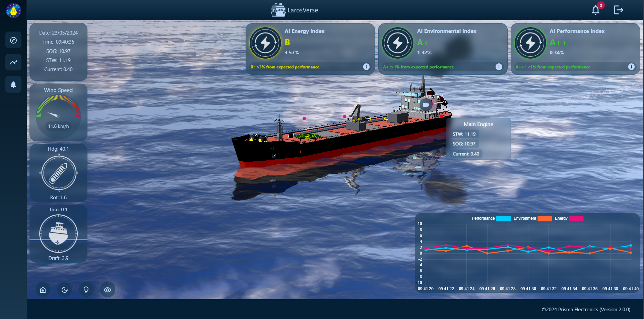Open the trend chart sidebar icon

click(13, 62)
